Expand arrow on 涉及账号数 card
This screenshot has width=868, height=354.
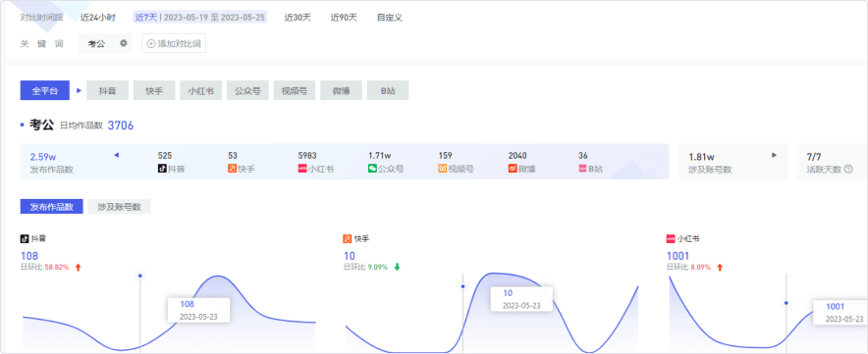[775, 156]
